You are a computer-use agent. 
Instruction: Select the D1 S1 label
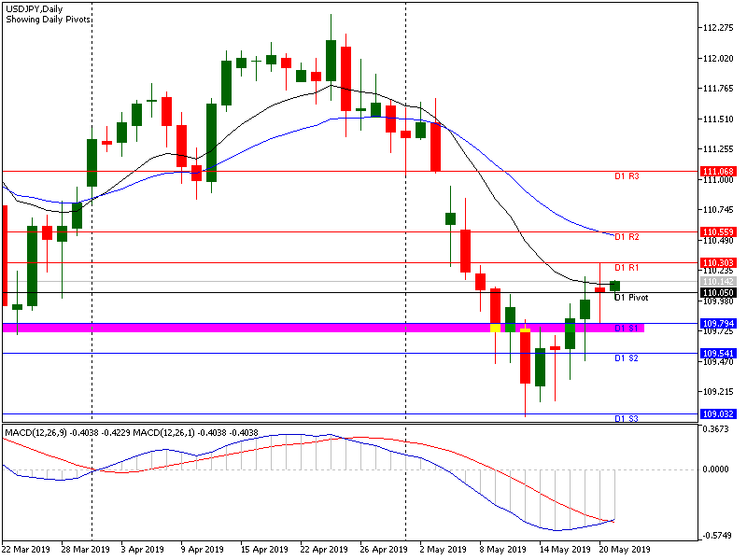(626, 329)
